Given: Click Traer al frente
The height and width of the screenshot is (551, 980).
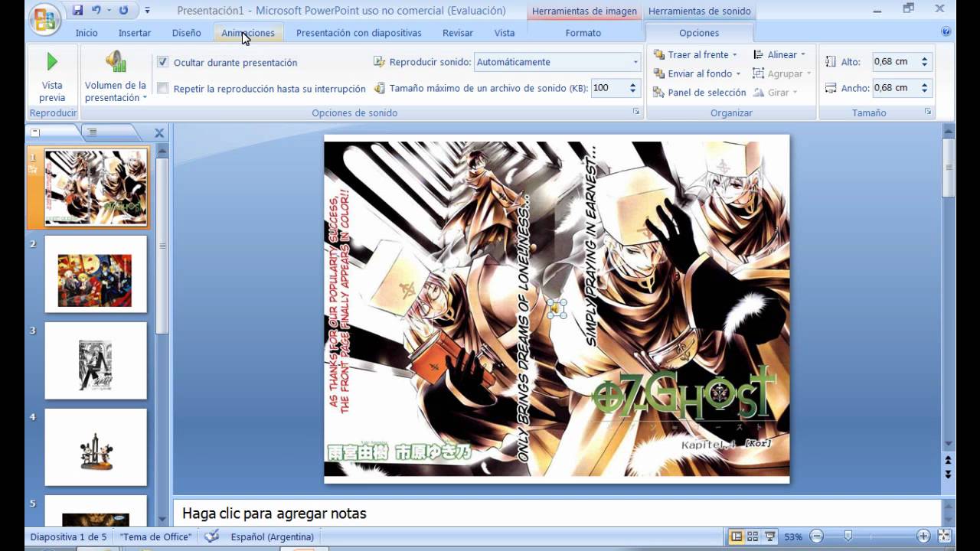Looking at the screenshot, I should pos(691,54).
